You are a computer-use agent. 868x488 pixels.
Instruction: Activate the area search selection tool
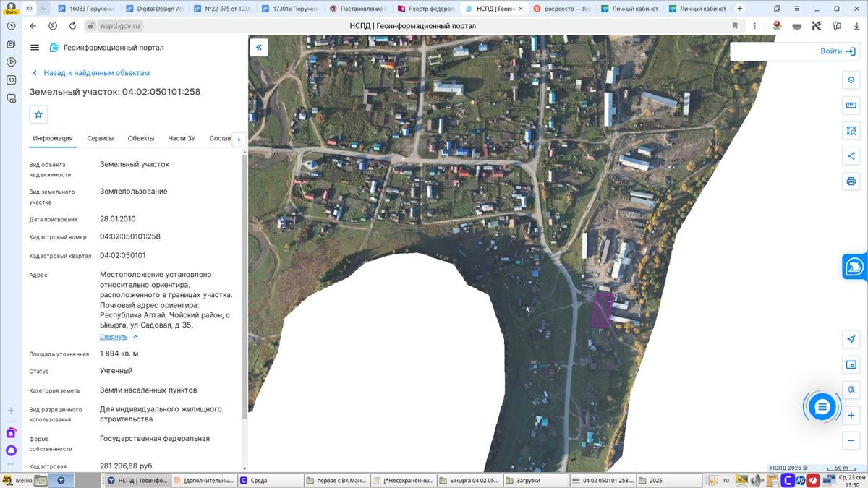coord(851,131)
